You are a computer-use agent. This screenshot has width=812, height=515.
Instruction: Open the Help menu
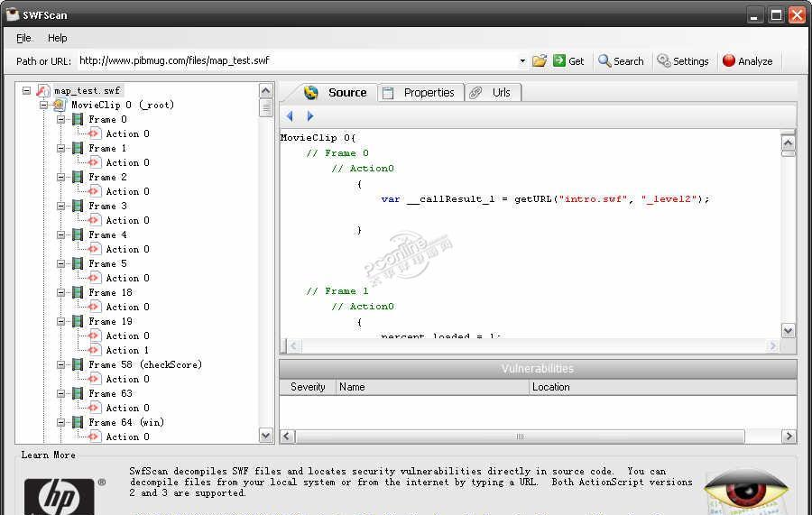tap(58, 38)
